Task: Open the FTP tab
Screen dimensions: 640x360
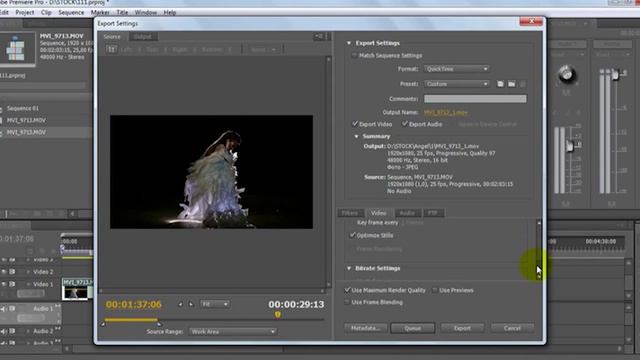Action: (433, 213)
